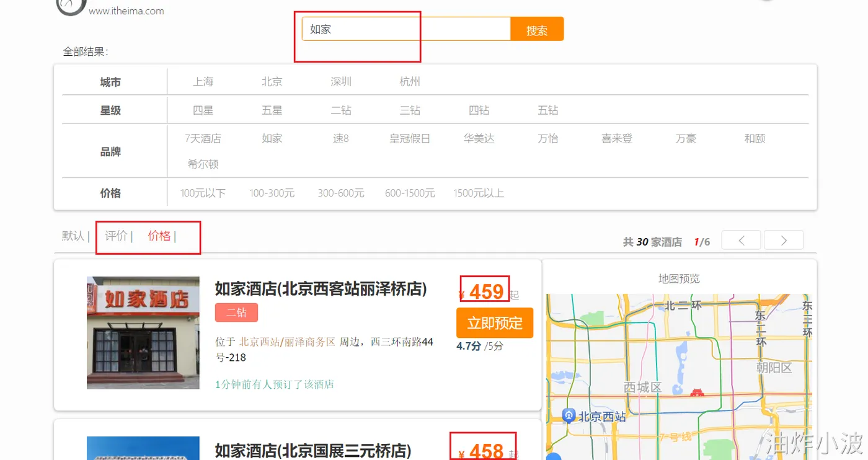Choose brand 如家 in filters
Image resolution: width=868 pixels, height=460 pixels.
click(x=272, y=139)
